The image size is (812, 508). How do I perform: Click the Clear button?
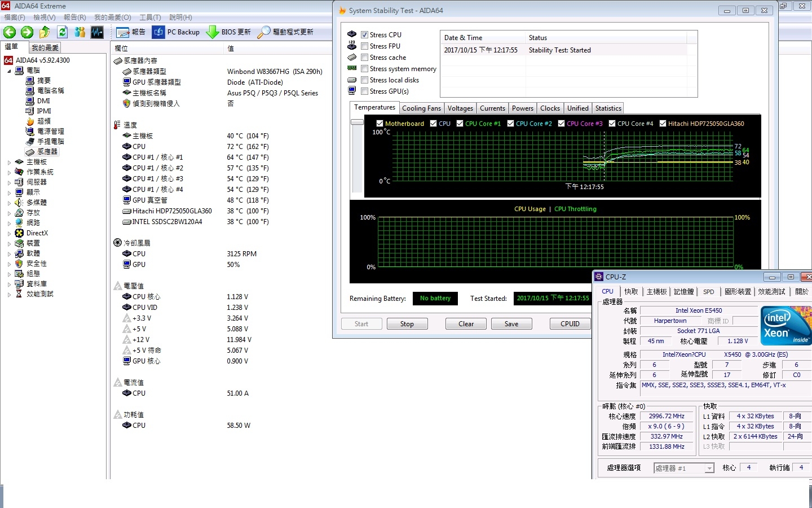click(x=466, y=324)
